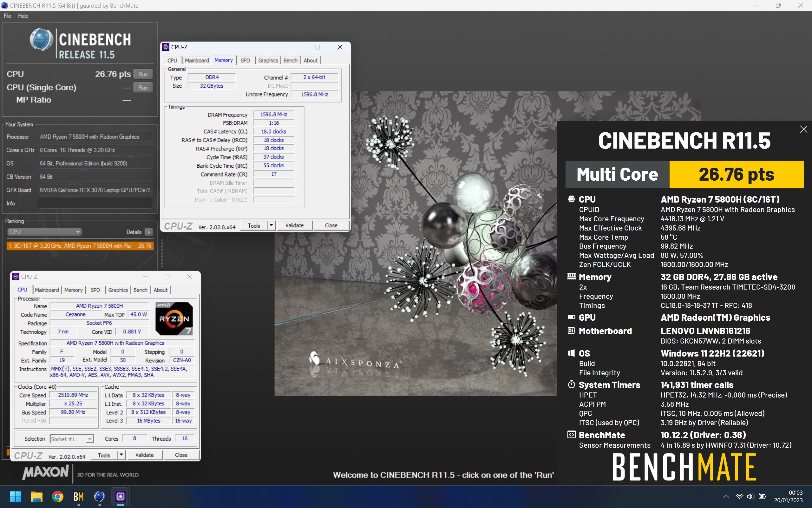Switch to CPU-Z taskbar icon
812x508 pixels.
click(x=121, y=496)
